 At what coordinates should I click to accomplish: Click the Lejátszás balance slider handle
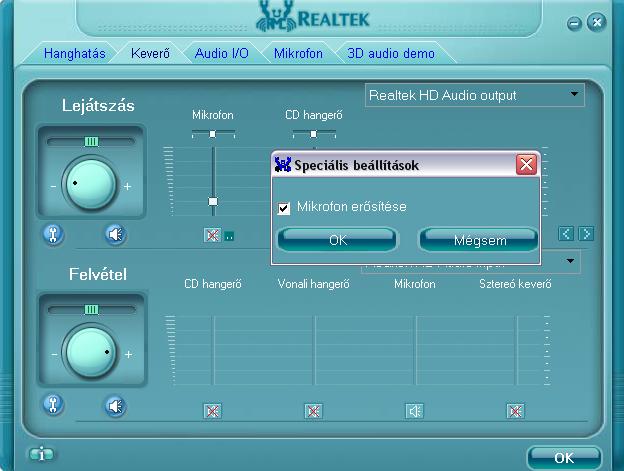(91, 141)
